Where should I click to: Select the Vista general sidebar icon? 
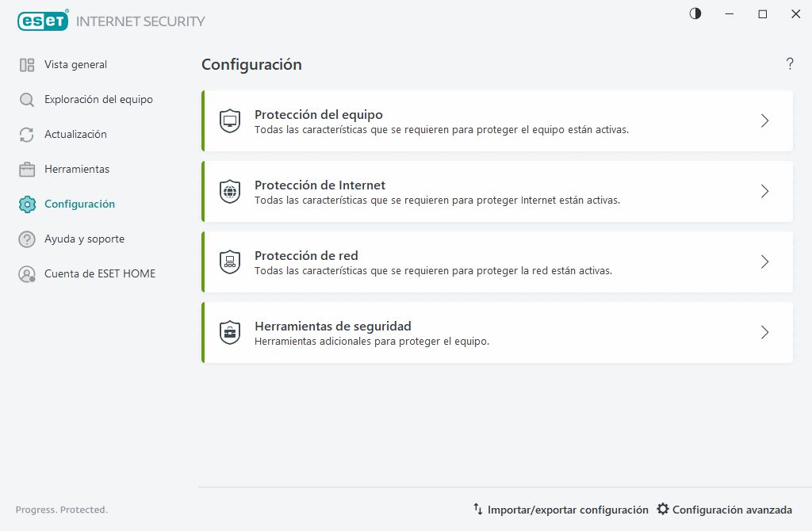(x=26, y=64)
